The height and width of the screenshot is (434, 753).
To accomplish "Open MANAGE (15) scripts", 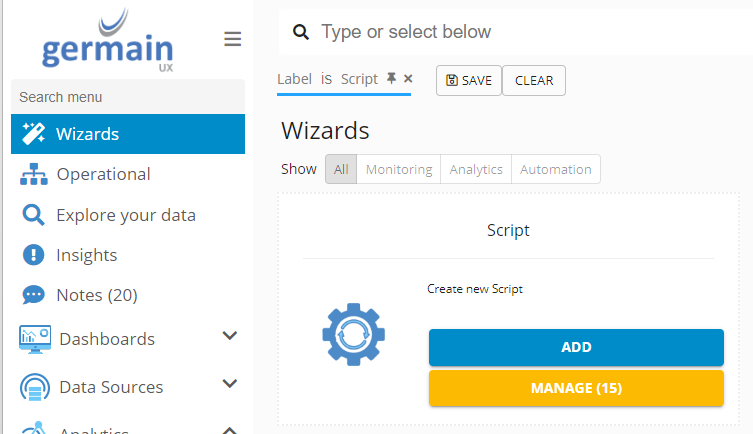I will 576,388.
